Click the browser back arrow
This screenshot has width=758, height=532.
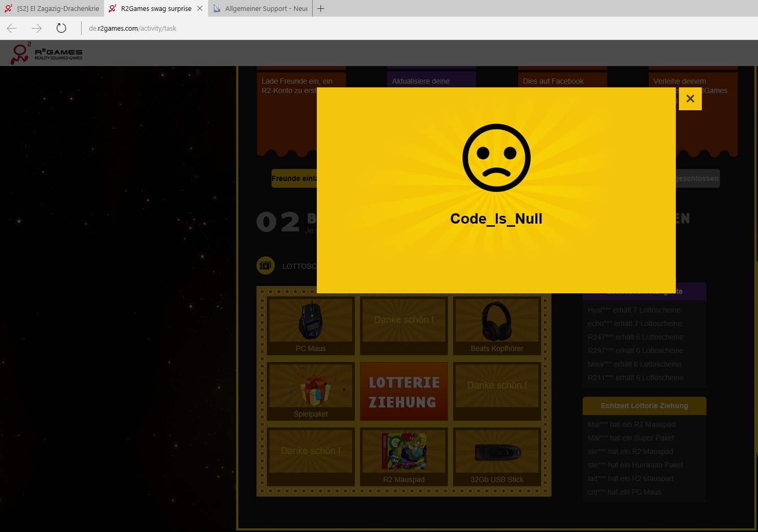point(12,29)
